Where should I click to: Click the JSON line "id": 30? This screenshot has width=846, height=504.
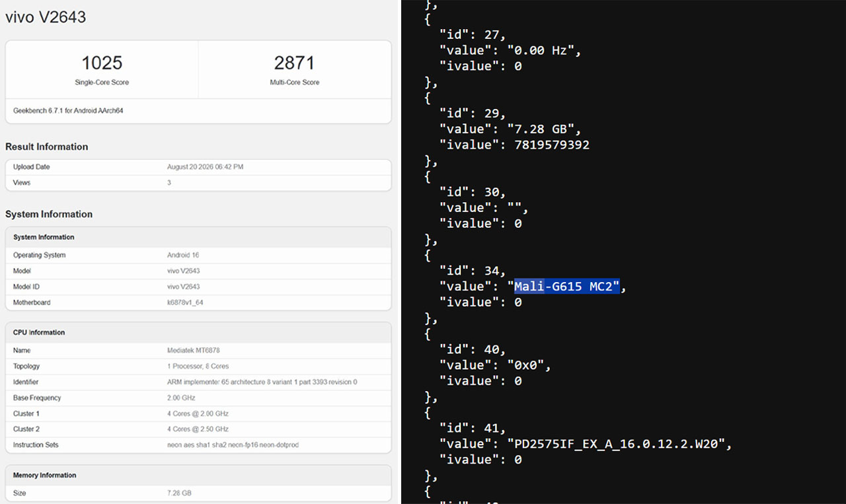click(x=473, y=192)
